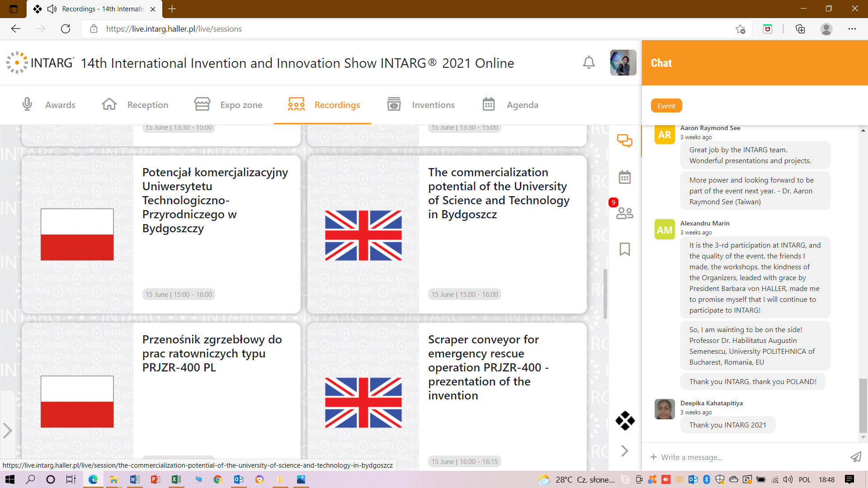868x488 pixels.
Task: Open the tab actions menu icon
Action: point(14,9)
